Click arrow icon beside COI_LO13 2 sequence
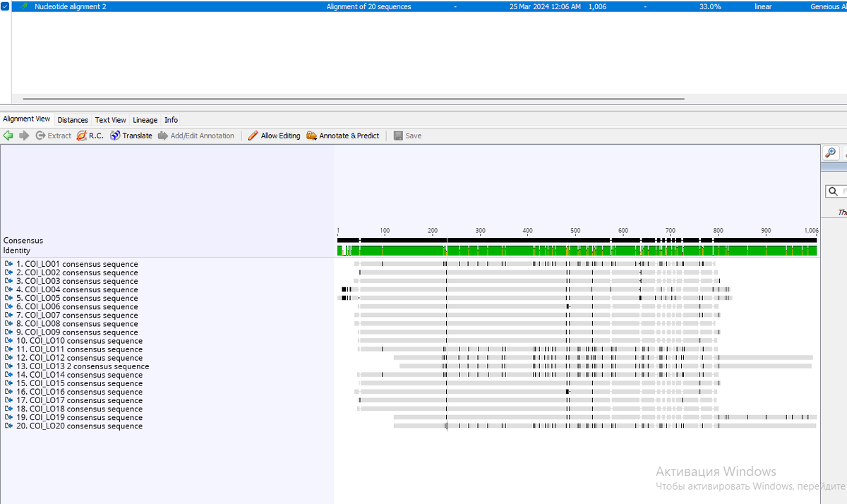 (x=8, y=366)
